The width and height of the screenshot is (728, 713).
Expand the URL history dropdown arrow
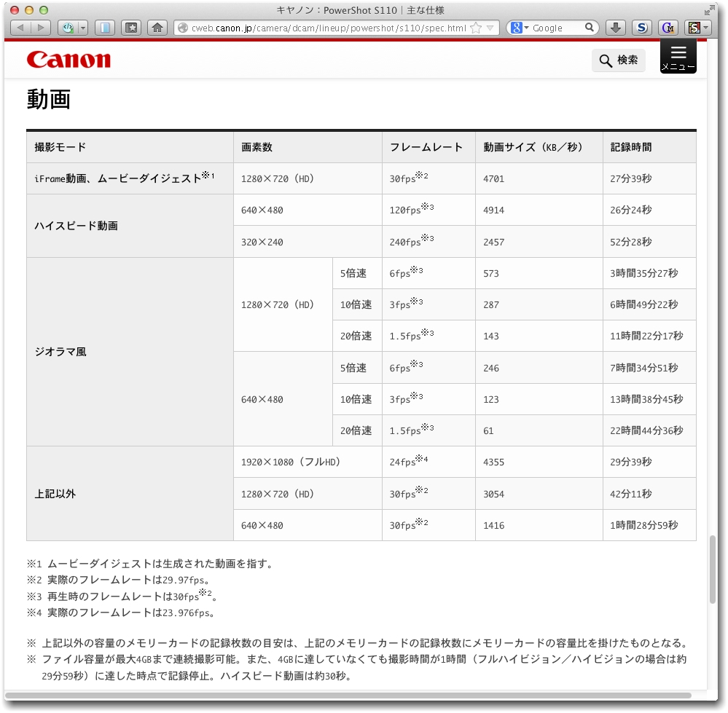(491, 28)
